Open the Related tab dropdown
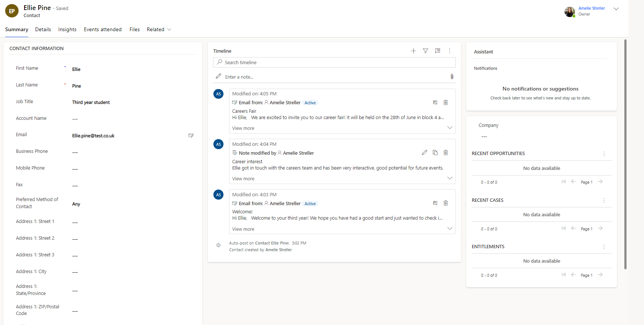The image size is (644, 325). tap(159, 29)
